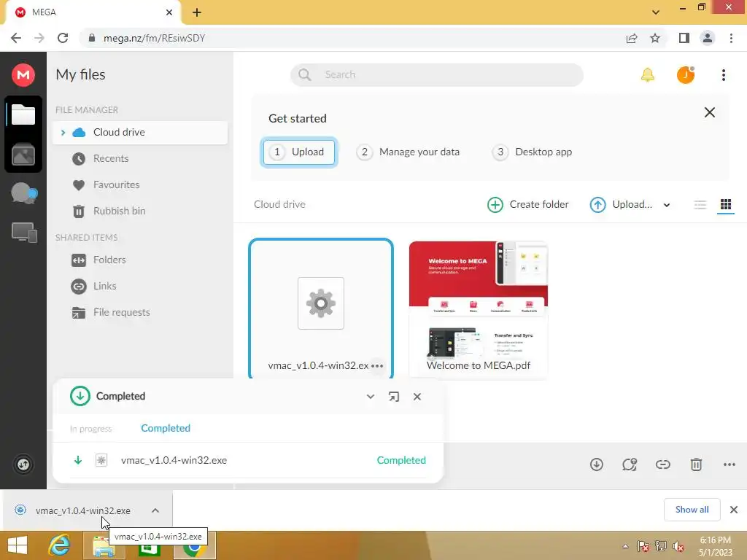Screen dimensions: 747x560
Task: Open File requests in the sidebar
Action: [x=111, y=312]
